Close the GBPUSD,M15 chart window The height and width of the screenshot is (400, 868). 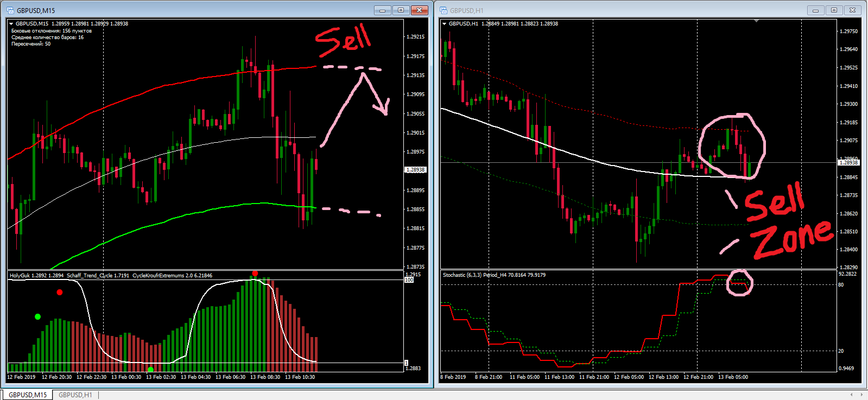point(420,10)
